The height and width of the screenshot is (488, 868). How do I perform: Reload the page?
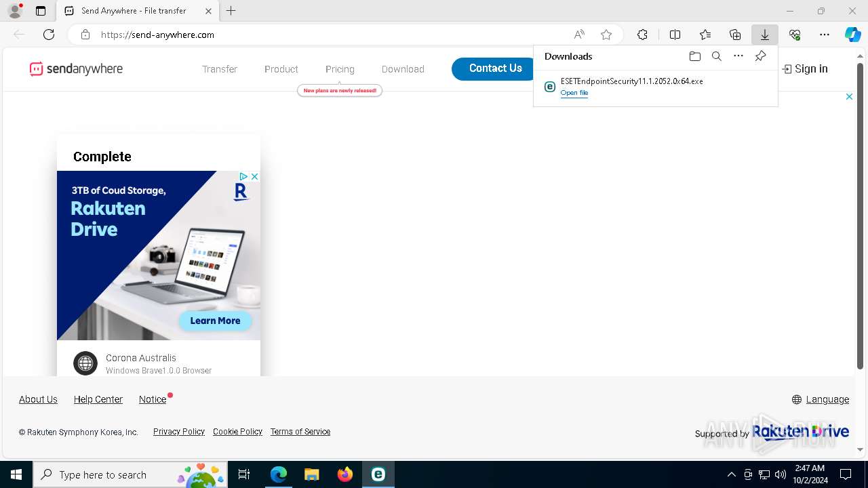coord(49,35)
